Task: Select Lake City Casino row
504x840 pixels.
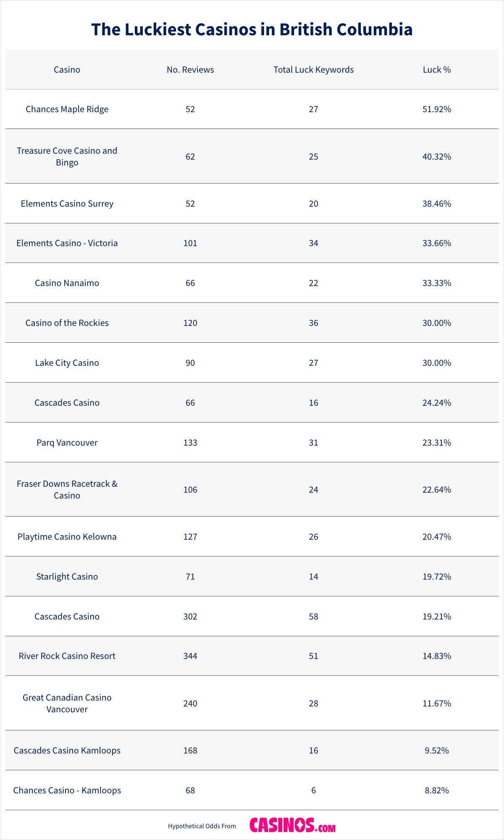Action: click(67, 363)
